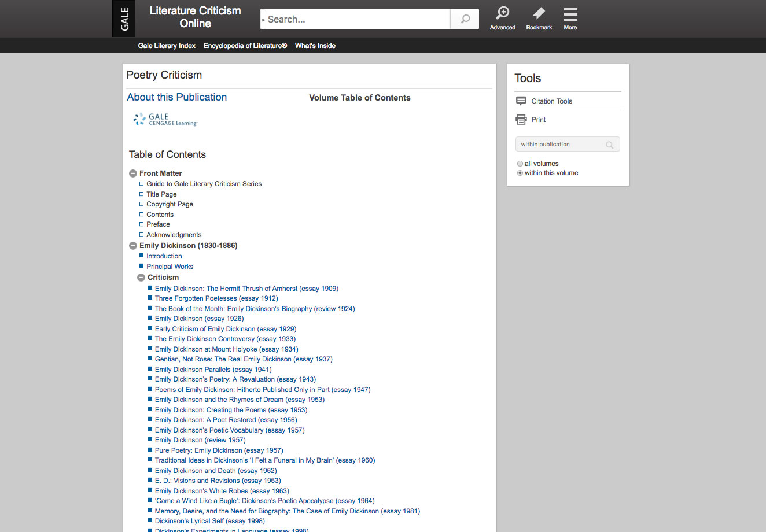Click the Literature Criticism Online title
The height and width of the screenshot is (532, 766).
[x=196, y=17]
